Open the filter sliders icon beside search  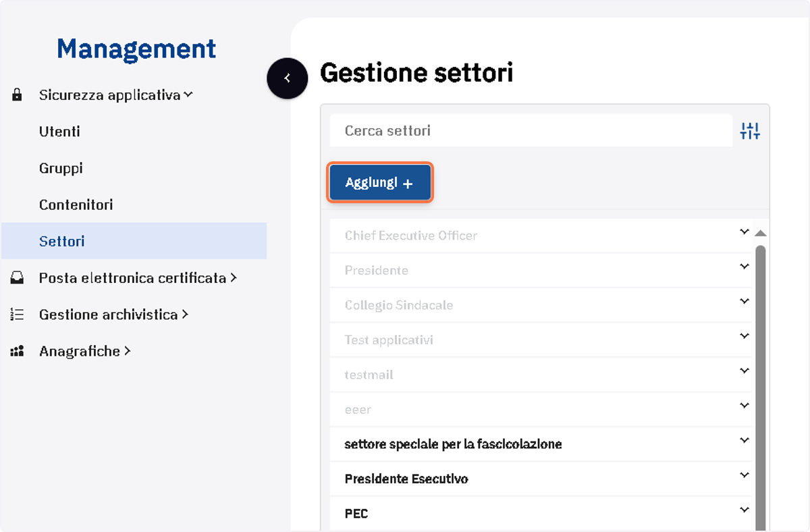pyautogui.click(x=750, y=131)
